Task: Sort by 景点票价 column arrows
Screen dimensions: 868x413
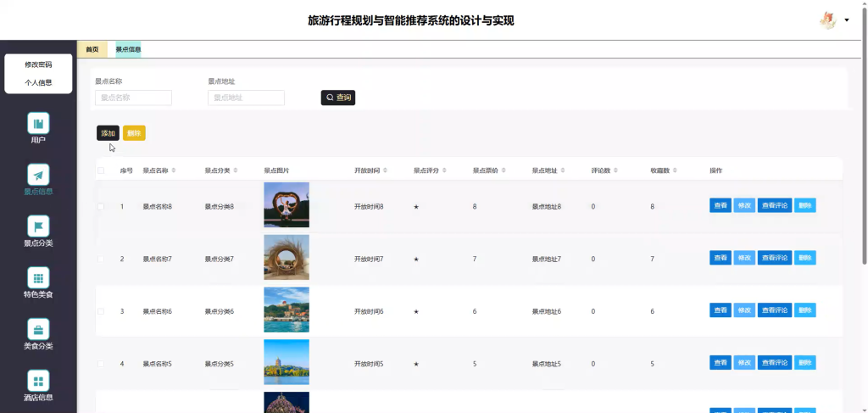Action: 504,170
